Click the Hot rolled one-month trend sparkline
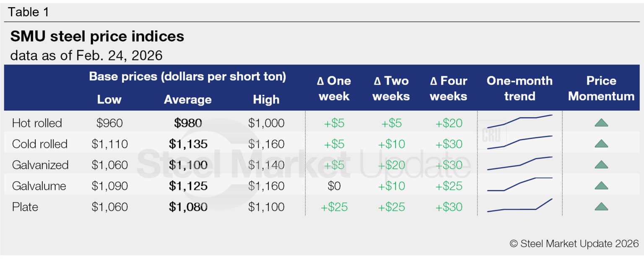This screenshot has height=260, width=644. tap(519, 121)
